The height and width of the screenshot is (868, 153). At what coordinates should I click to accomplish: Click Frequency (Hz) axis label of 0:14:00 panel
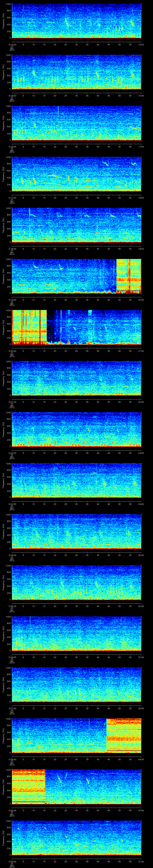(3, 21)
